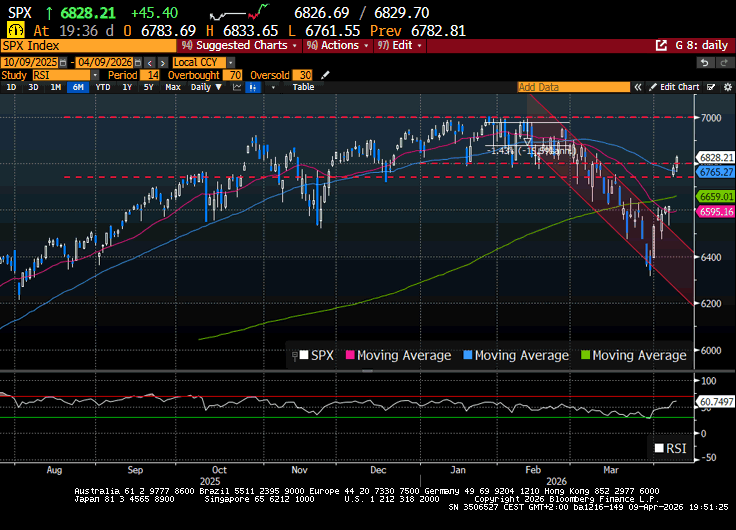Screen dimensions: 736x530
Task: Toggle RSI series in lower legend
Action: coord(671,447)
